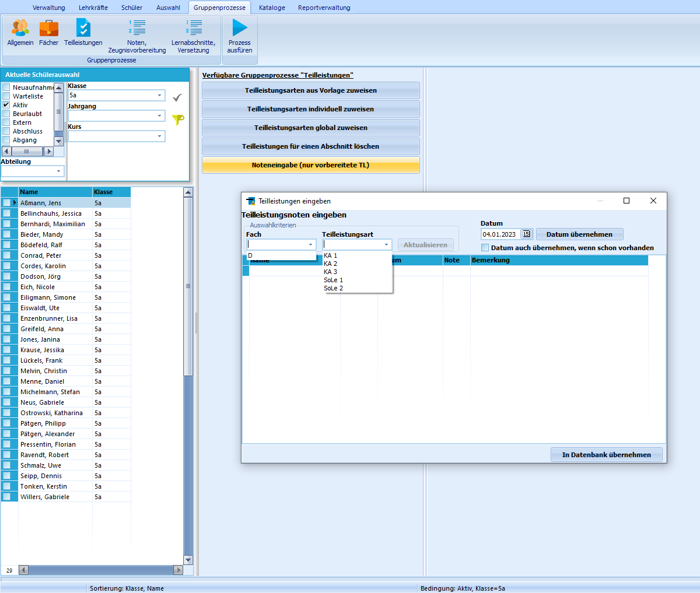The height and width of the screenshot is (593, 700).
Task: Enable the Warteliste checkbox
Action: [x=6, y=96]
